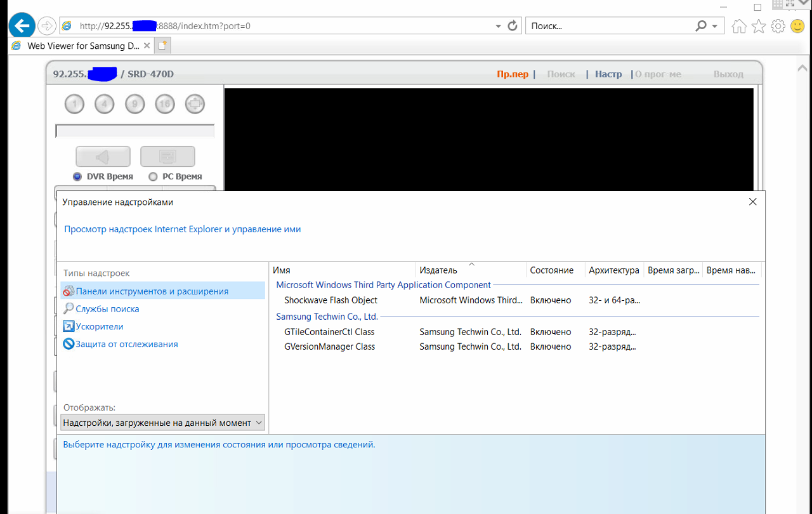Open the Отображать add-ons filter dropdown
This screenshot has height=514, width=812.
[162, 423]
